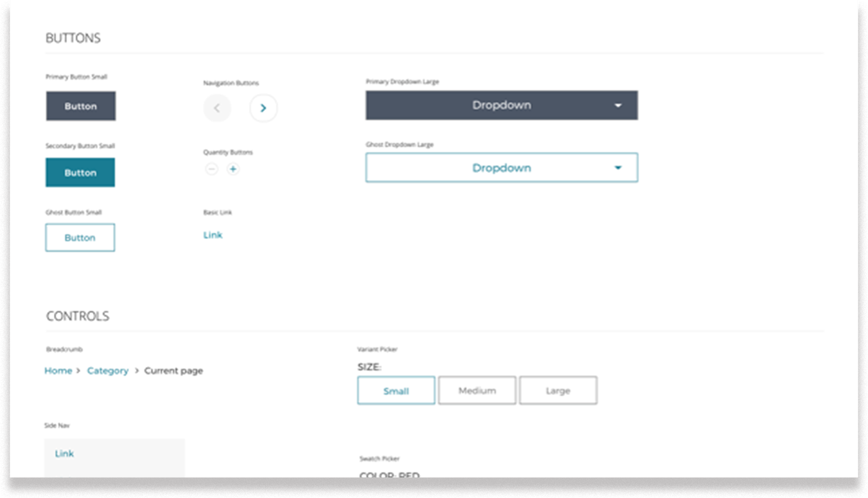Open the red Swatch Picker section
The width and height of the screenshot is (868, 498).
(x=389, y=474)
